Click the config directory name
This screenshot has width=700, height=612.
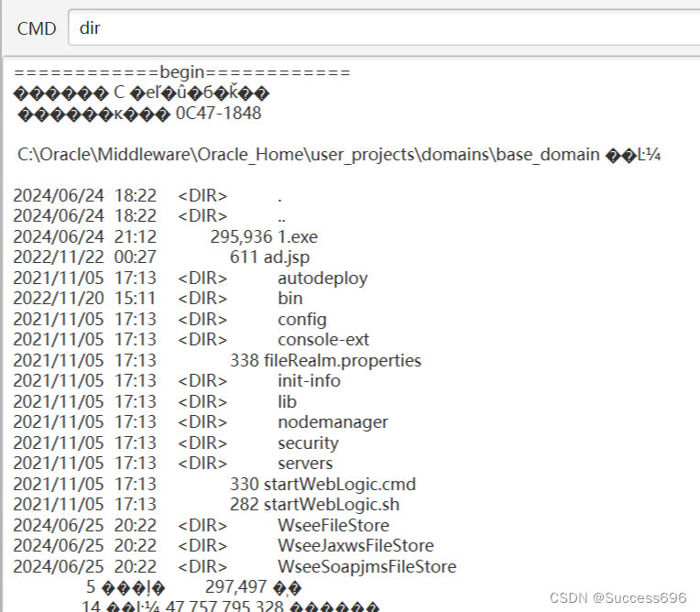(x=302, y=320)
